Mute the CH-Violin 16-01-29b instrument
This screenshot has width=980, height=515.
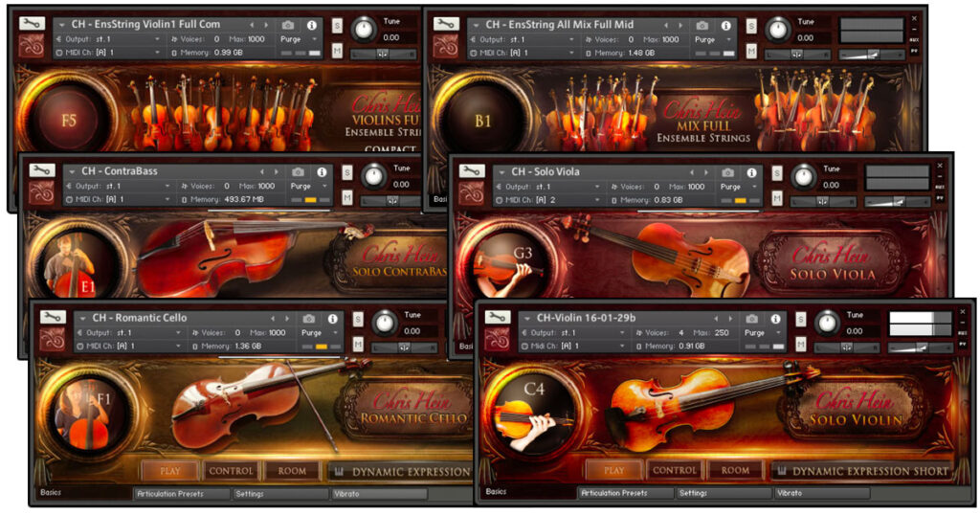(x=801, y=345)
